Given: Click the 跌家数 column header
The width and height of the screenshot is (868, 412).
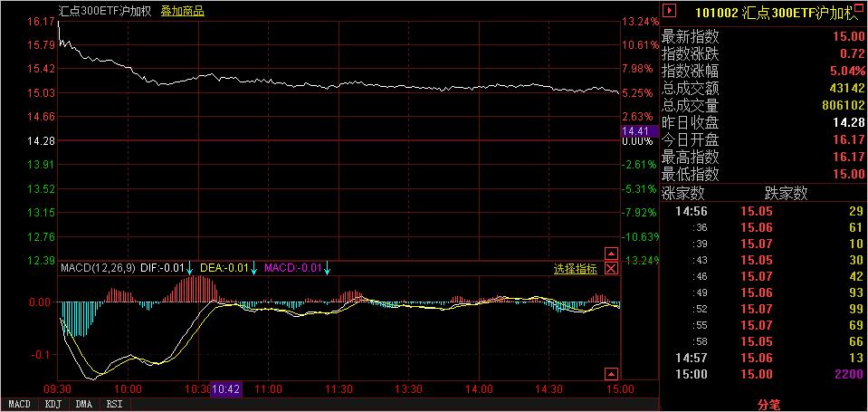Looking at the screenshot, I should (786, 193).
